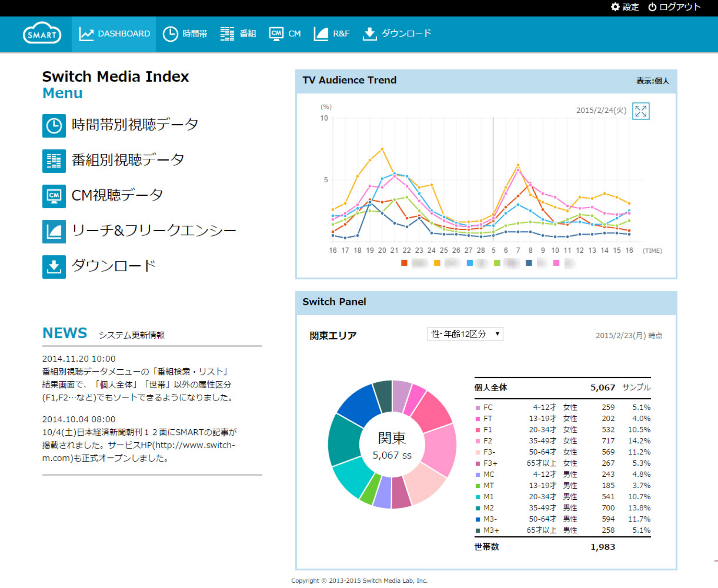This screenshot has height=588, width=718.
Task: Click the news date 2014.10.04 08:00
Action: coord(79,419)
